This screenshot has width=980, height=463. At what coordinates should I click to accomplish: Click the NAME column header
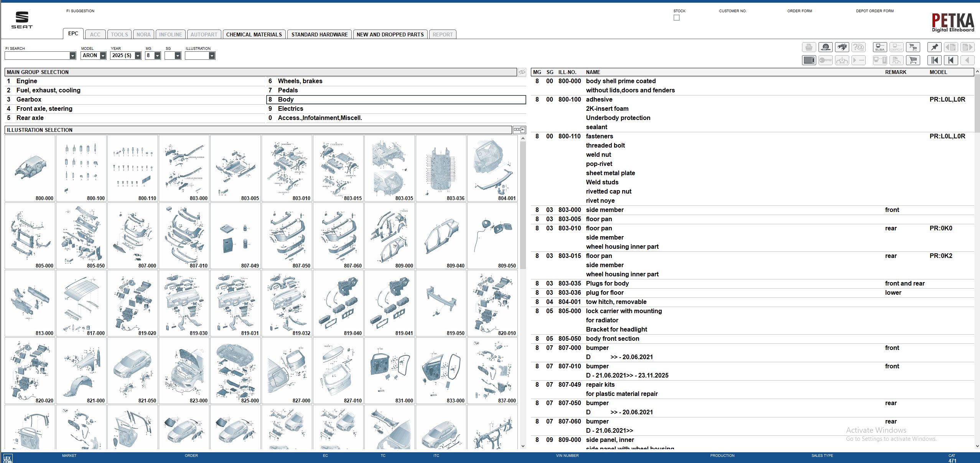[593, 72]
